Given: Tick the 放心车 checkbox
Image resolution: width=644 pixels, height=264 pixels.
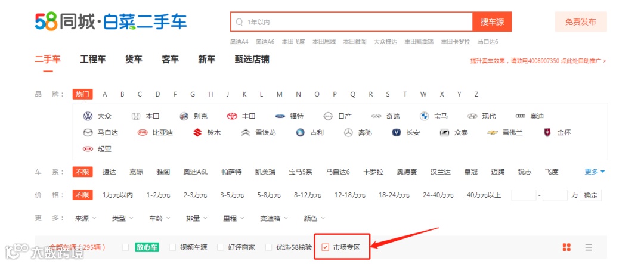Looking at the screenshot, I should 126,247.
